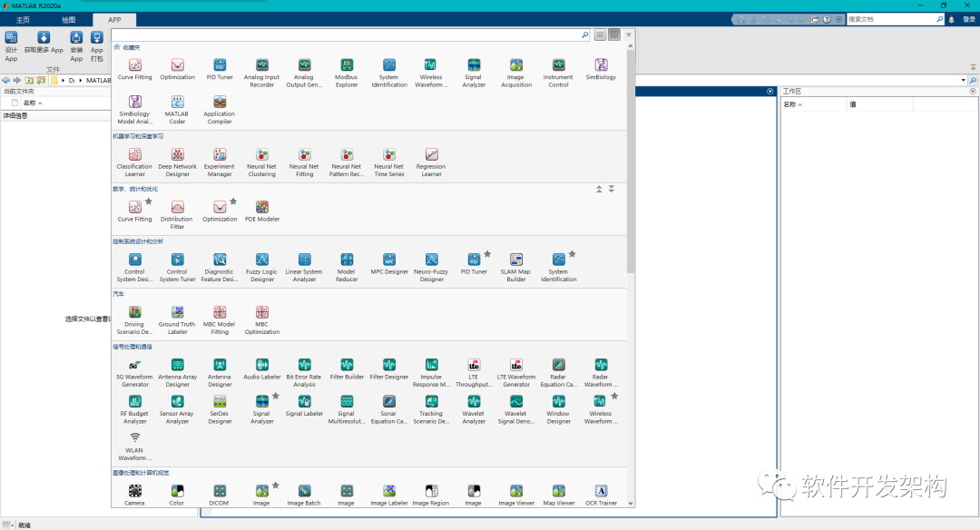
Task: Launch the Neural Net Clustering app
Action: [x=262, y=162]
